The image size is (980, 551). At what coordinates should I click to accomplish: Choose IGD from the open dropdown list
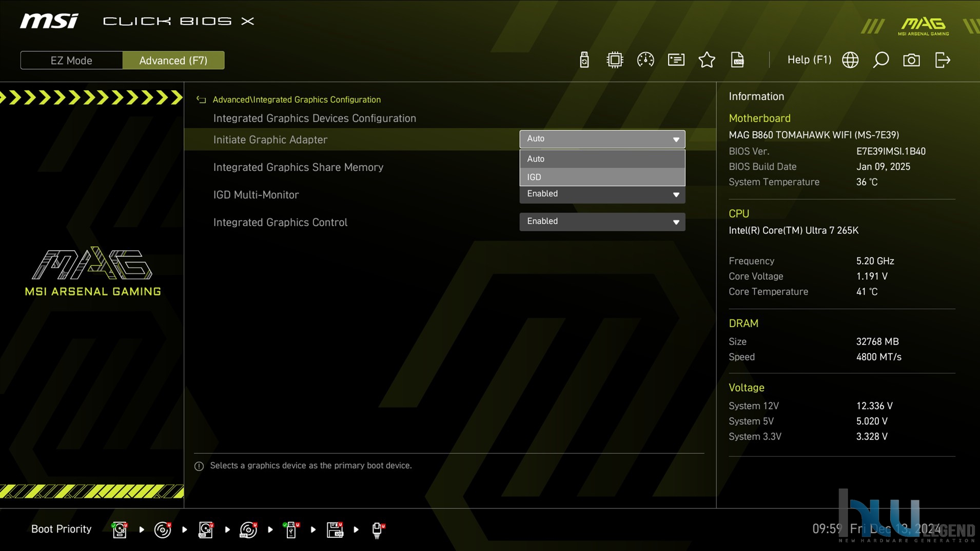pyautogui.click(x=602, y=177)
